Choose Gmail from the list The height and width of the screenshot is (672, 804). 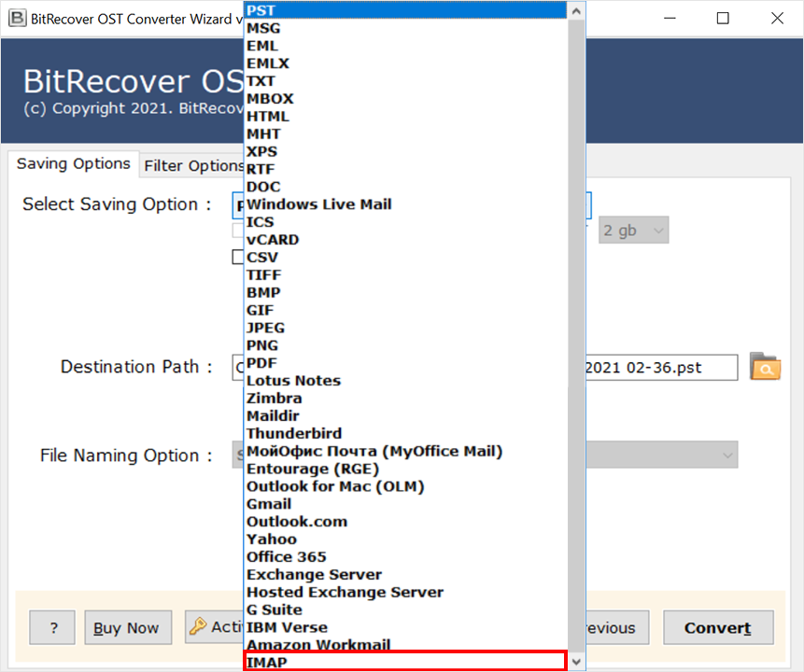coord(405,504)
